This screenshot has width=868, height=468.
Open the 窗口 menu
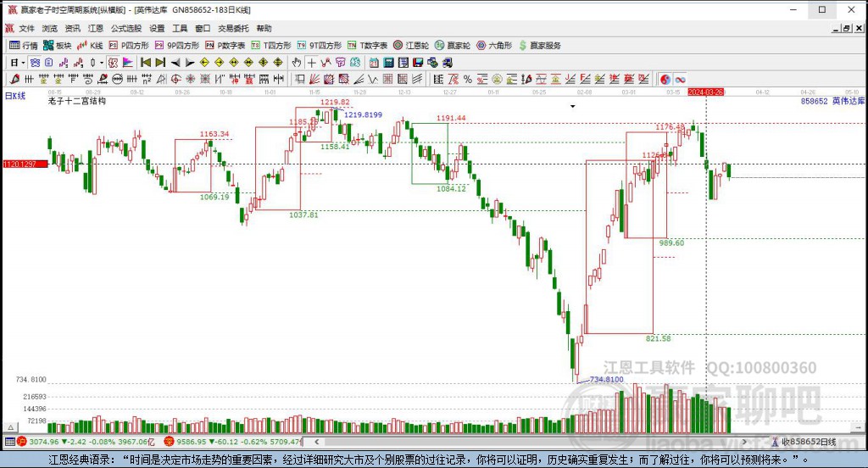(x=203, y=28)
